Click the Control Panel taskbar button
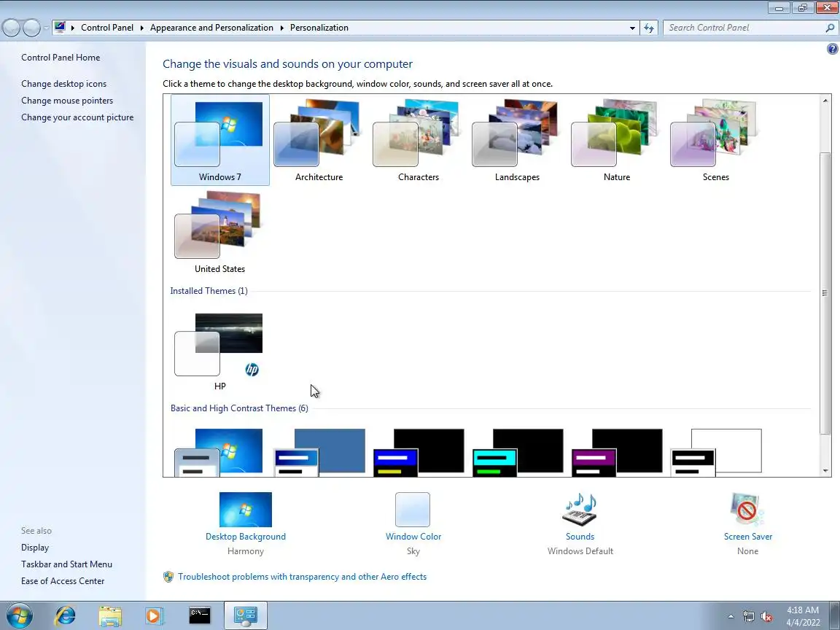Viewport: 840px width, 630px height. coord(245,615)
